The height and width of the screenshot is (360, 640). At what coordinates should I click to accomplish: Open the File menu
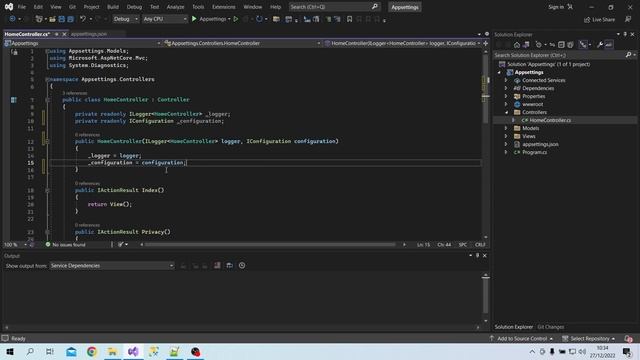click(22, 7)
